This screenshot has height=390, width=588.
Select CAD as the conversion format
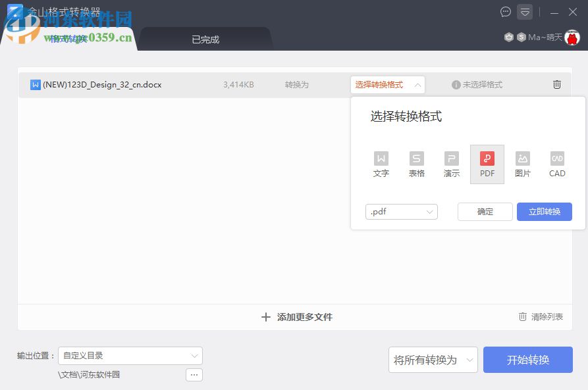(x=557, y=164)
